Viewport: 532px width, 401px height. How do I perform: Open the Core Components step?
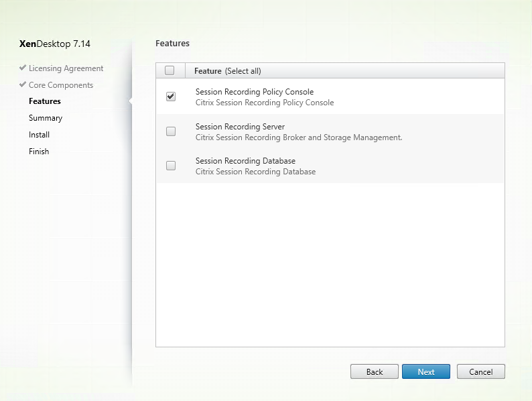60,85
